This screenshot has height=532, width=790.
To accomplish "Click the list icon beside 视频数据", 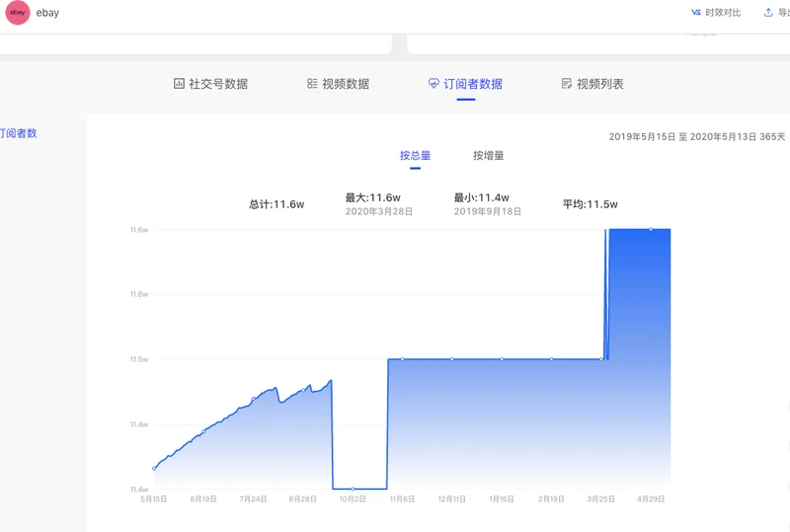I will (312, 84).
